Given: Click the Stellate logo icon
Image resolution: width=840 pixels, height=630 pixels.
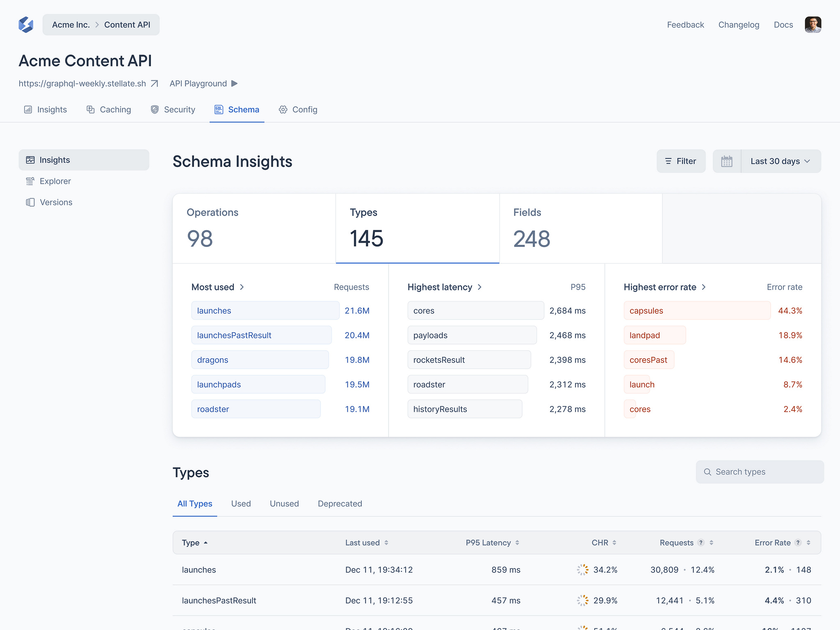Looking at the screenshot, I should click(26, 25).
